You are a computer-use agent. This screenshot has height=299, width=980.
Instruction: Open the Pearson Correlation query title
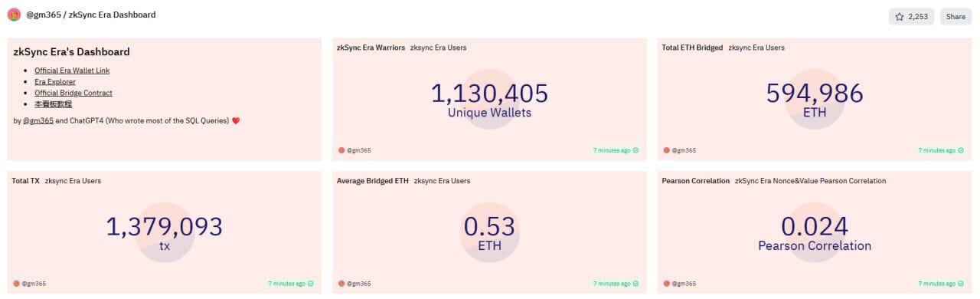point(696,181)
